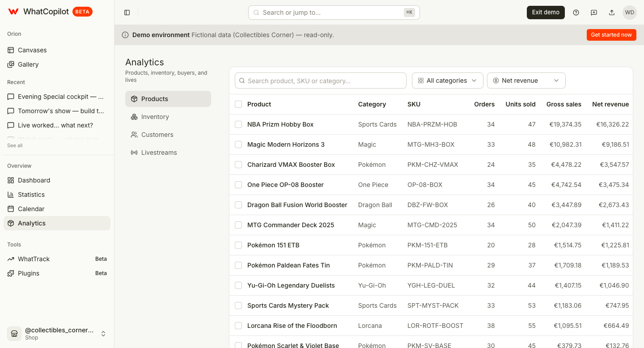Image resolution: width=644 pixels, height=348 pixels.
Task: Click the Inventory boxes icon
Action: (x=134, y=117)
